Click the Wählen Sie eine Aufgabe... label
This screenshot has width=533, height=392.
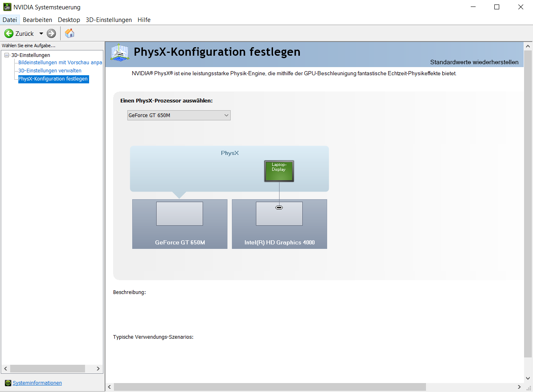coord(28,46)
